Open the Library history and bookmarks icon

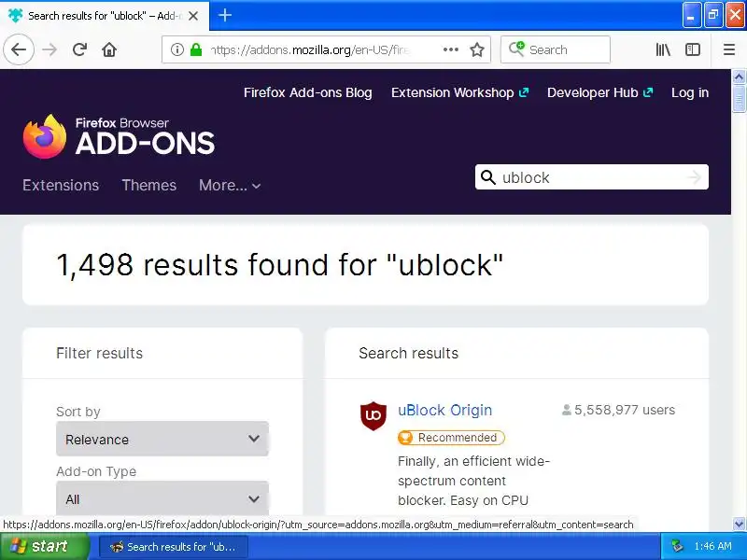click(x=663, y=49)
